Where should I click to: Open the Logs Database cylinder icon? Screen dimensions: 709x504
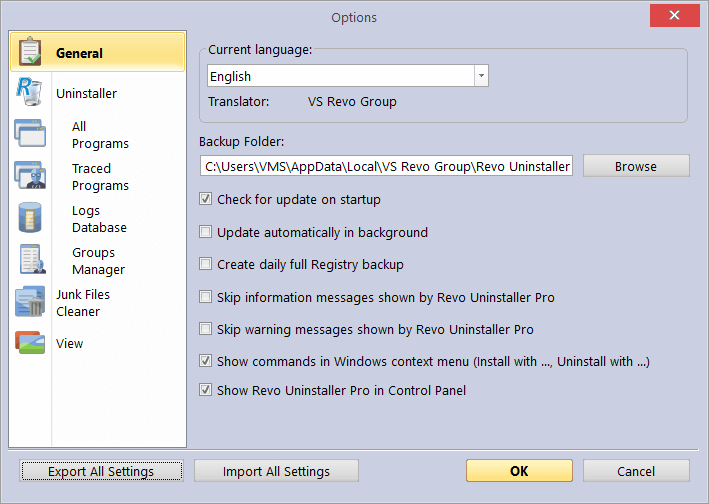[30, 217]
